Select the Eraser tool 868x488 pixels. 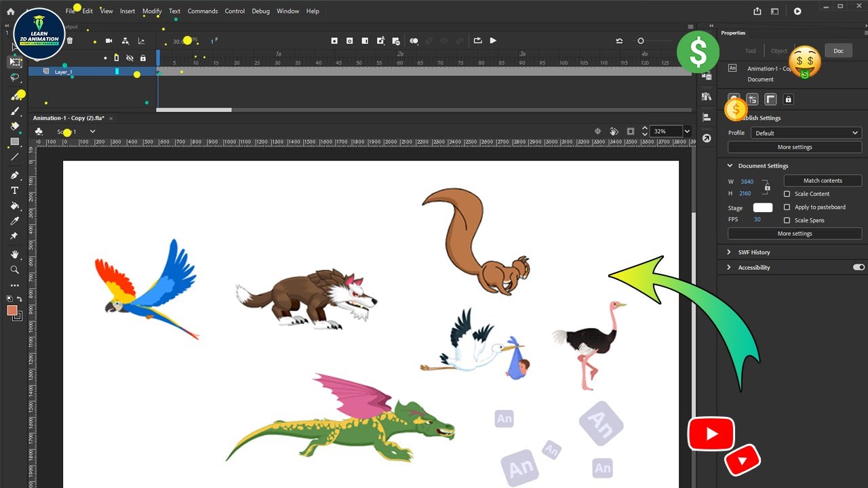pos(15,126)
